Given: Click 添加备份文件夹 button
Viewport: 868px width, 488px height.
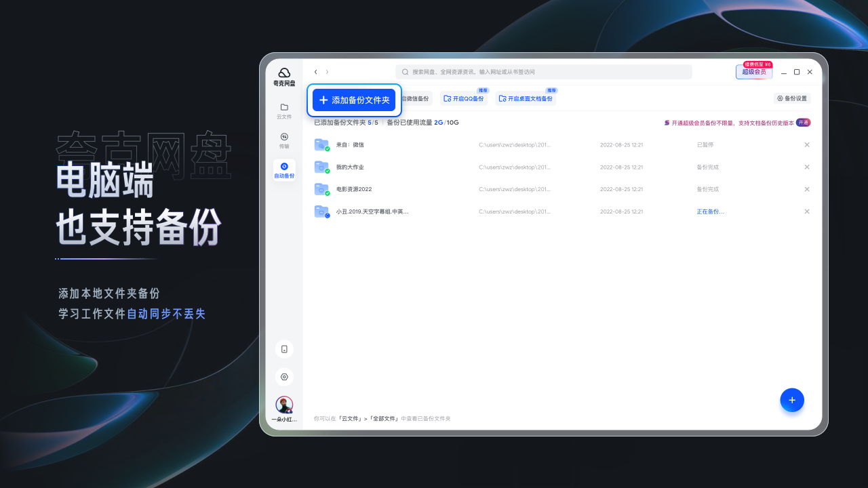Looking at the screenshot, I should [354, 100].
